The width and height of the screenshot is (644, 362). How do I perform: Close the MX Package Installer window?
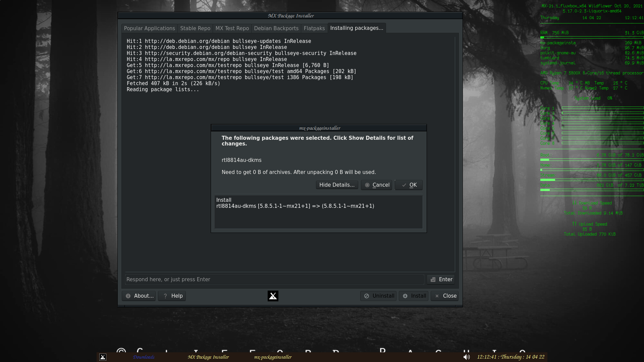click(444, 296)
